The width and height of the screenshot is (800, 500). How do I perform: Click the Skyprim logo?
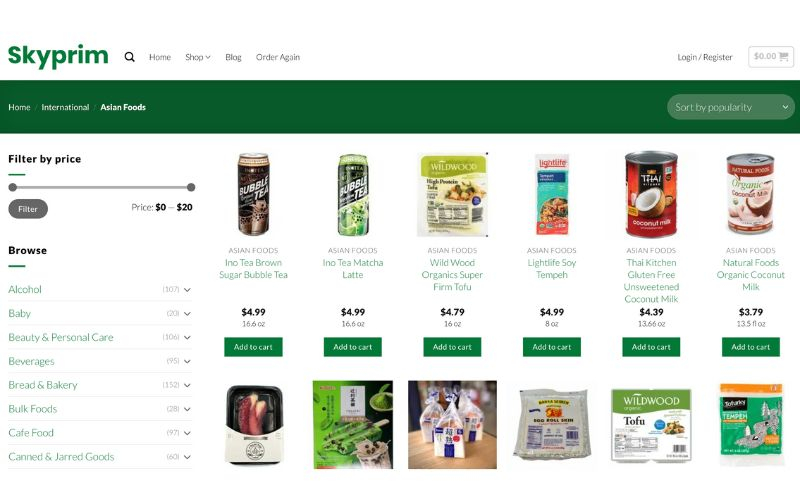click(58, 56)
